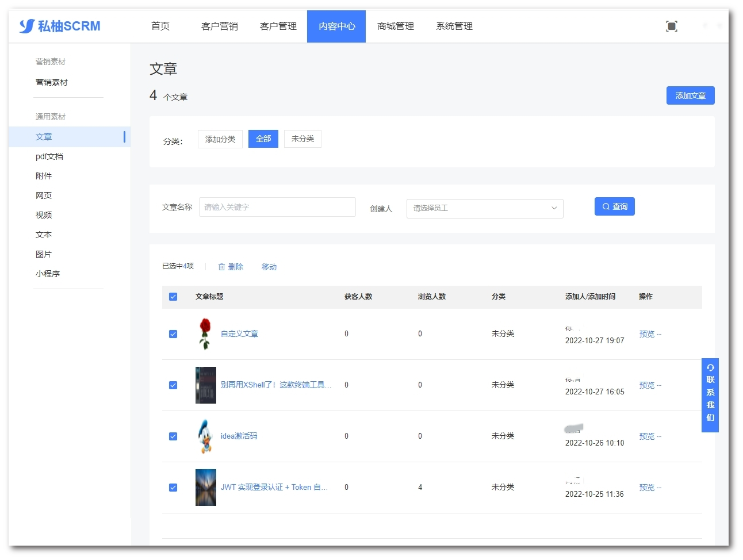
Task: Open more actions for the 自定义文章 row
Action: (659, 334)
